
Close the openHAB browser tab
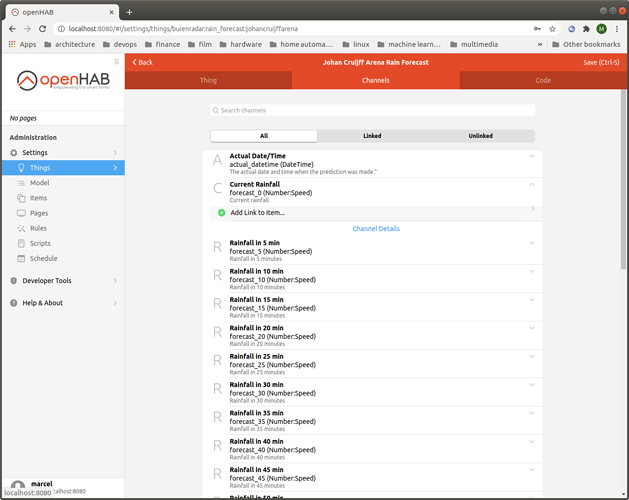point(112,12)
